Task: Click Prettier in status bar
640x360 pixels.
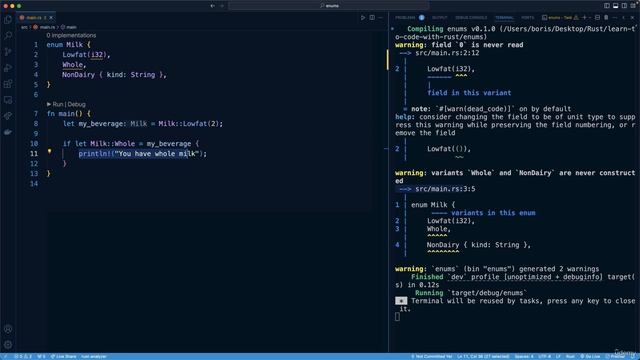Action: click(x=615, y=356)
